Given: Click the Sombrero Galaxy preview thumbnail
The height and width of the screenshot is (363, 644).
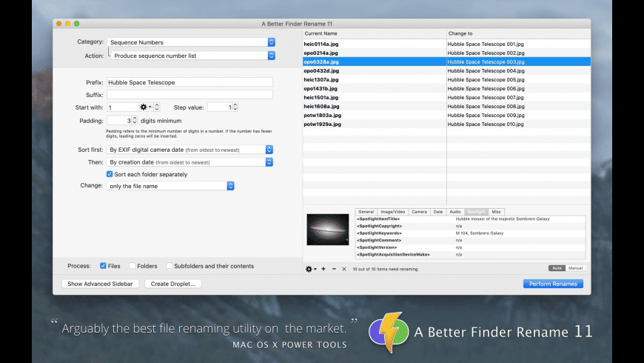Looking at the screenshot, I should 328,230.
